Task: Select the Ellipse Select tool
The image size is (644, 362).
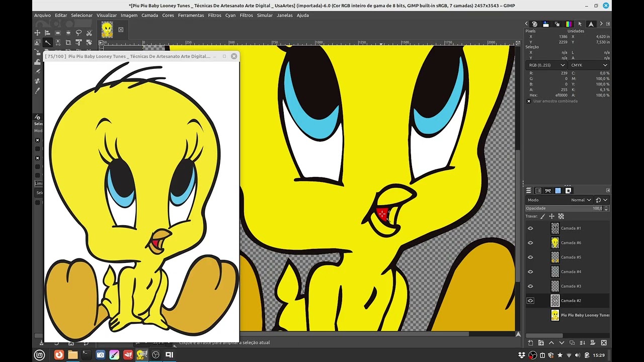Action: [68, 33]
